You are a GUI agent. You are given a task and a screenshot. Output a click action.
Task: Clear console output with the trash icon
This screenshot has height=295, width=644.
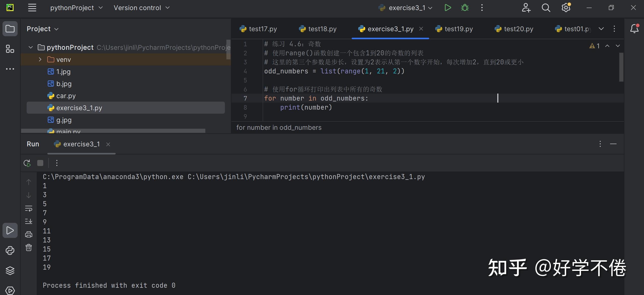coord(29,247)
